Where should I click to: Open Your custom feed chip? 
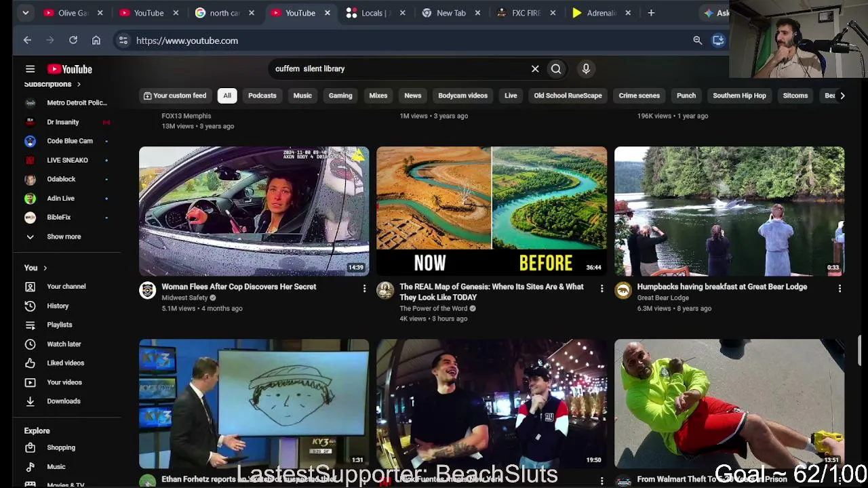175,96
